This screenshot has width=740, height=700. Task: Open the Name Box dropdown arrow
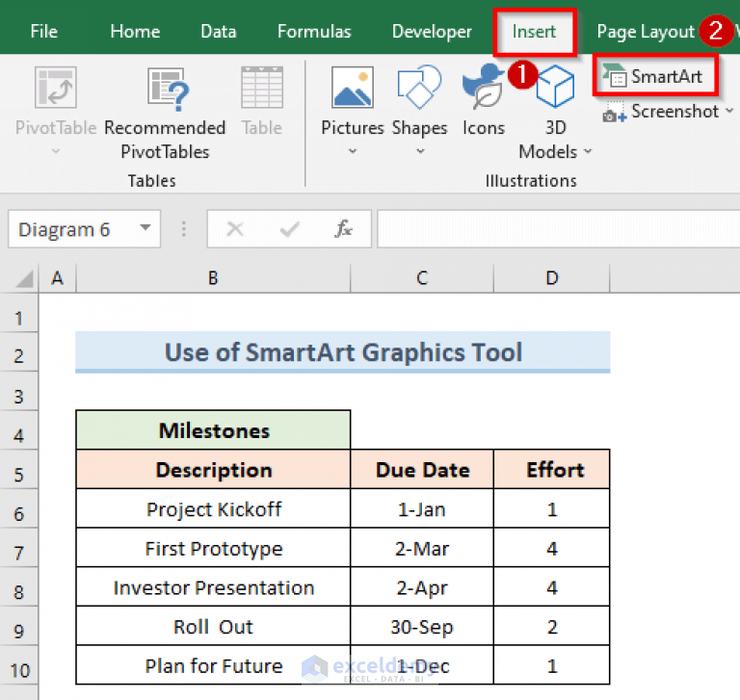tap(145, 229)
